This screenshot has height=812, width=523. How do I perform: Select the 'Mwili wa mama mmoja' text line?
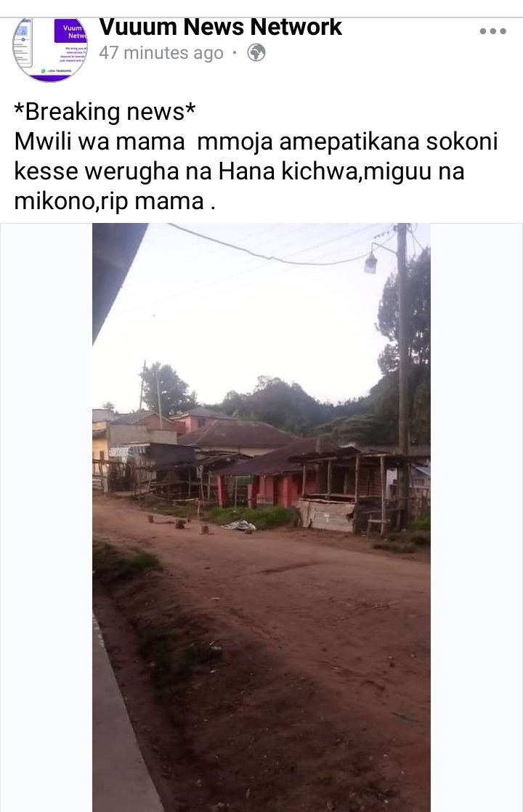(x=256, y=142)
